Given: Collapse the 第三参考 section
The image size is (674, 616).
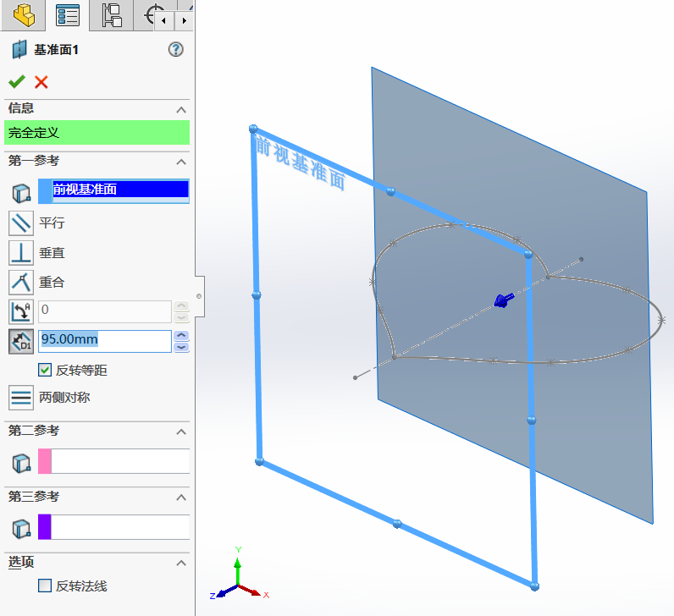Looking at the screenshot, I should coord(181,498).
